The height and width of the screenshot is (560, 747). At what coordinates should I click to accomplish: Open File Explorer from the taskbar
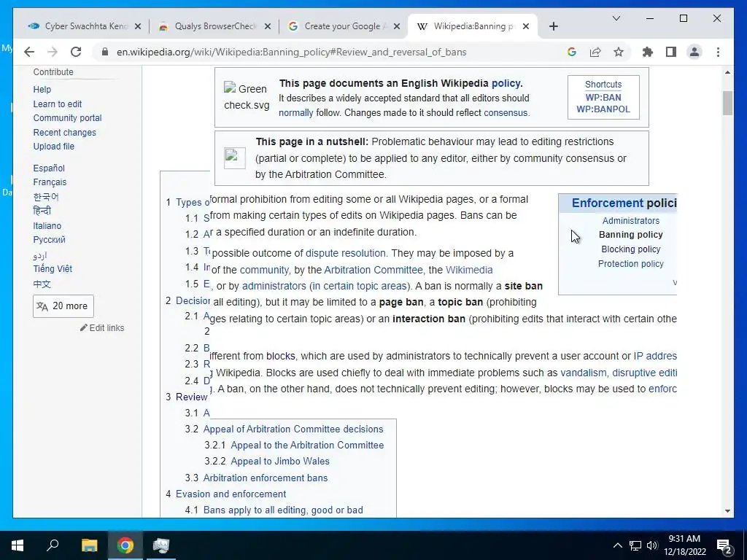click(x=89, y=545)
